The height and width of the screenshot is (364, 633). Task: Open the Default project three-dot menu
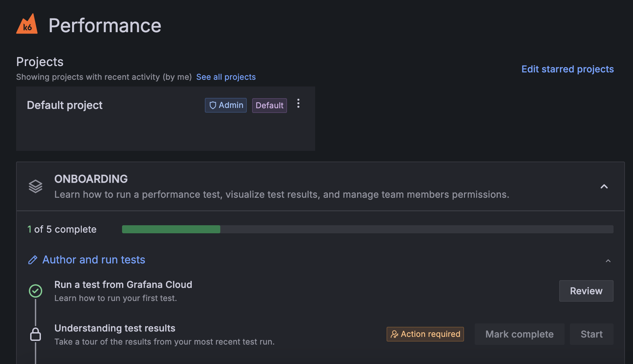click(x=298, y=104)
